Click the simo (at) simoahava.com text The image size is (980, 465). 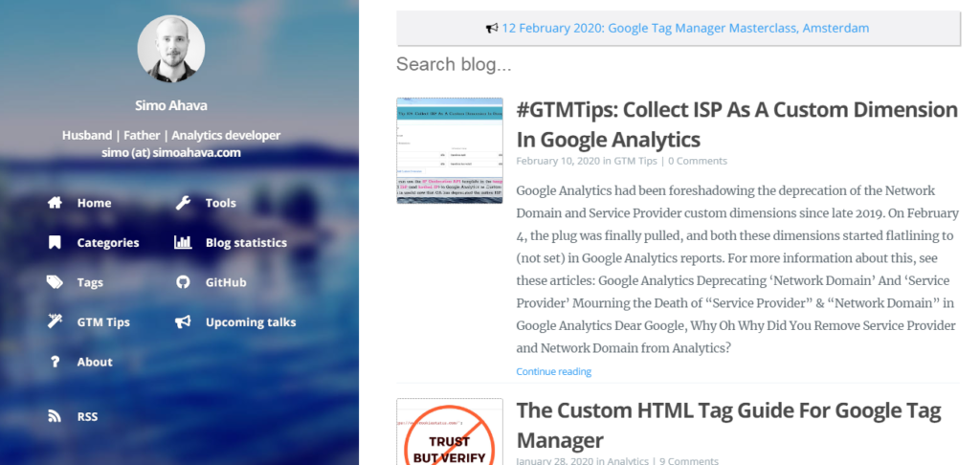(170, 152)
